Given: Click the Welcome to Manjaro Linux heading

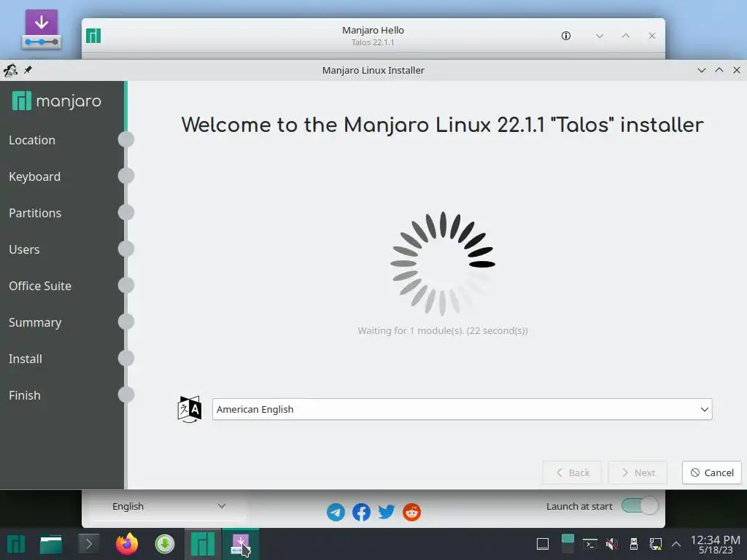Looking at the screenshot, I should point(442,125).
